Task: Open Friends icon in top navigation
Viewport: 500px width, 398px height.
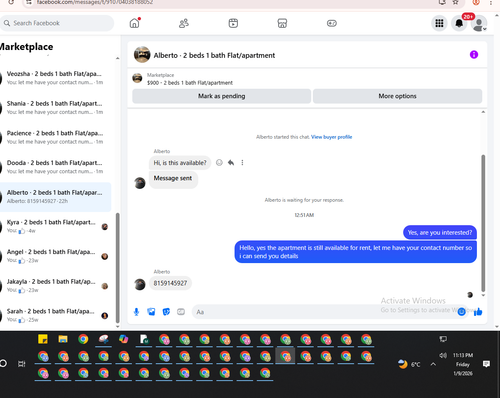Action: coord(184,23)
